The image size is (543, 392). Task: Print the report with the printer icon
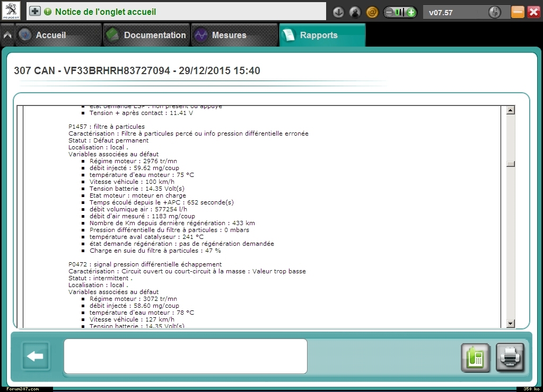pos(510,358)
